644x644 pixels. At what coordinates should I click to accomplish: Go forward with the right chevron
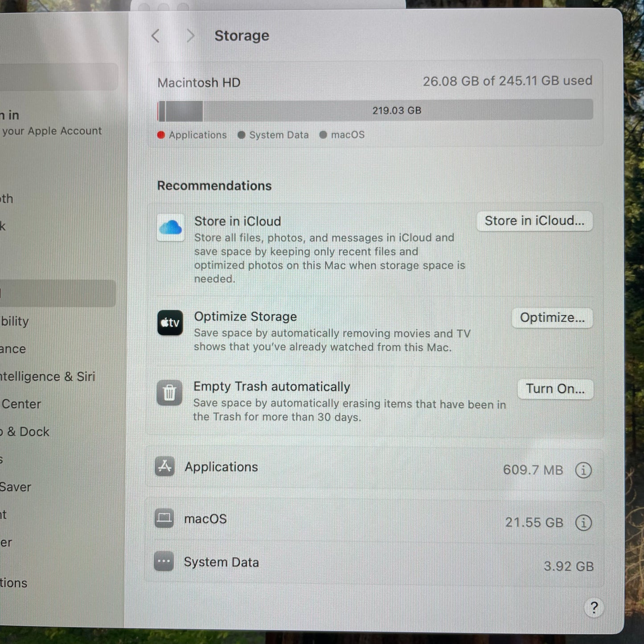[x=190, y=36]
